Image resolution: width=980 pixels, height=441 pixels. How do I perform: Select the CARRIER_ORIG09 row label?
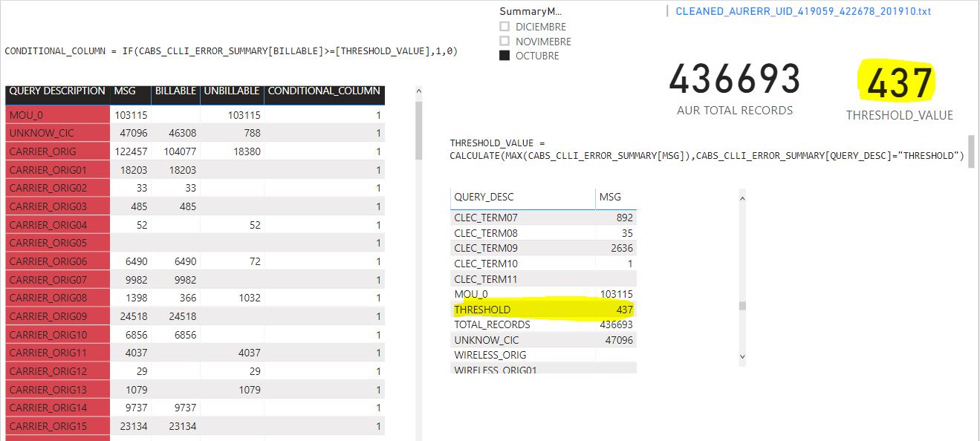(48, 316)
